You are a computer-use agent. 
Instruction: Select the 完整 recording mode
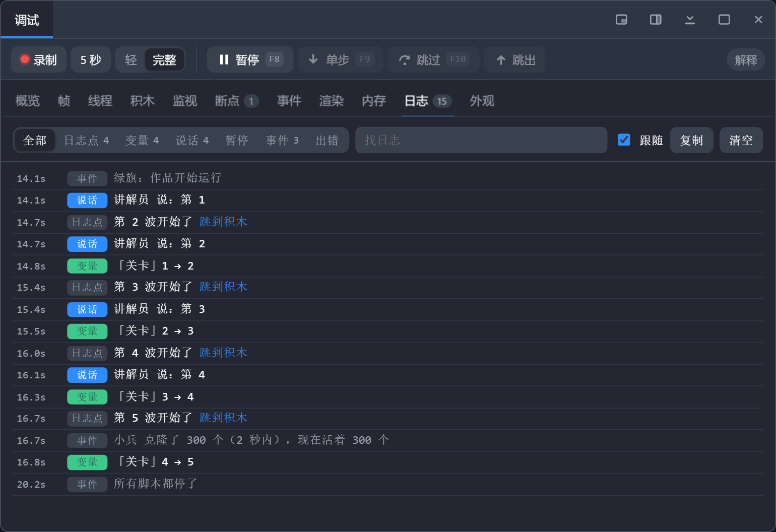[x=164, y=60]
